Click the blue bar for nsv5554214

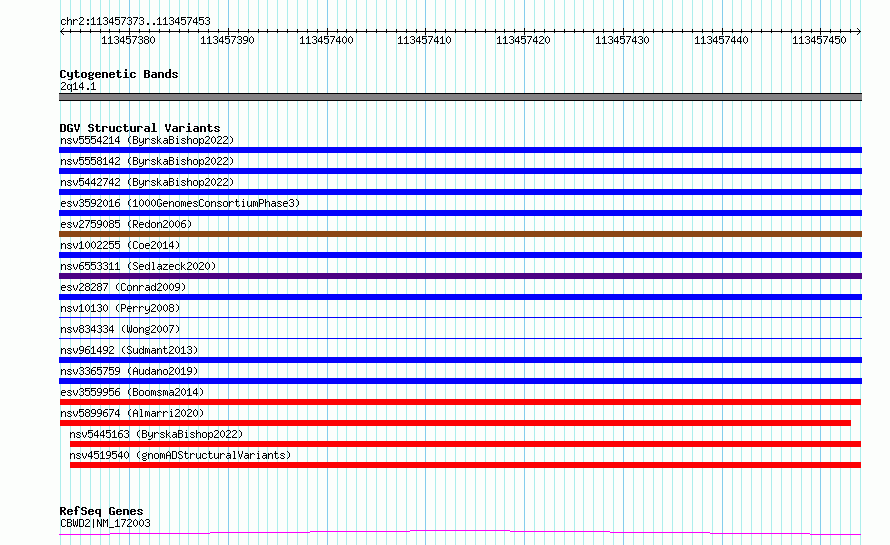[x=460, y=150]
